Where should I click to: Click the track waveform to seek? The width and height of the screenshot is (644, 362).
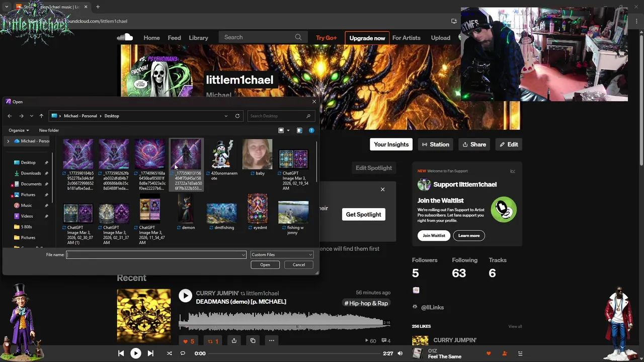(x=285, y=322)
